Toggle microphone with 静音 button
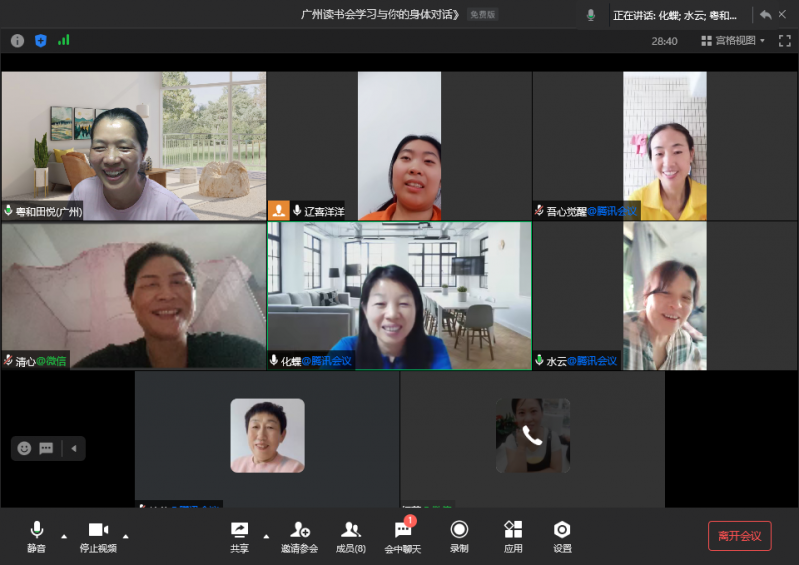 [x=37, y=536]
